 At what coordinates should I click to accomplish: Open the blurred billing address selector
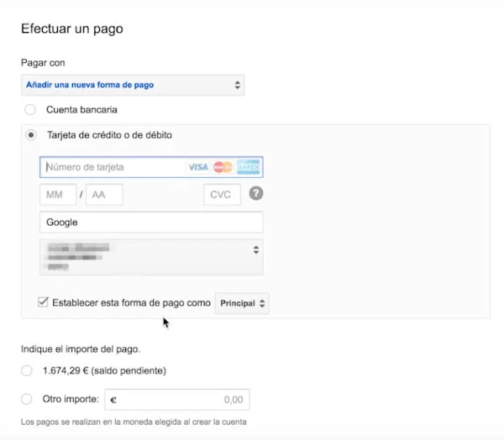(x=151, y=256)
